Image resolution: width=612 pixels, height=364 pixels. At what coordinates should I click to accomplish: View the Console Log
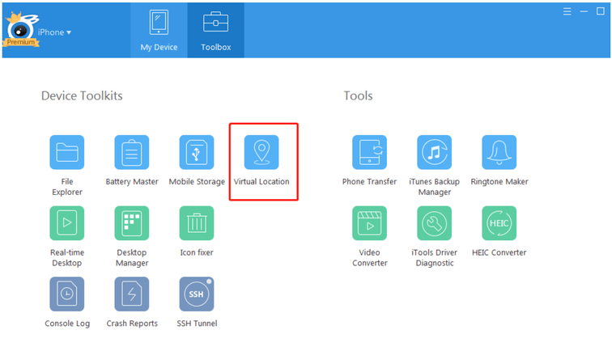pyautogui.click(x=66, y=294)
